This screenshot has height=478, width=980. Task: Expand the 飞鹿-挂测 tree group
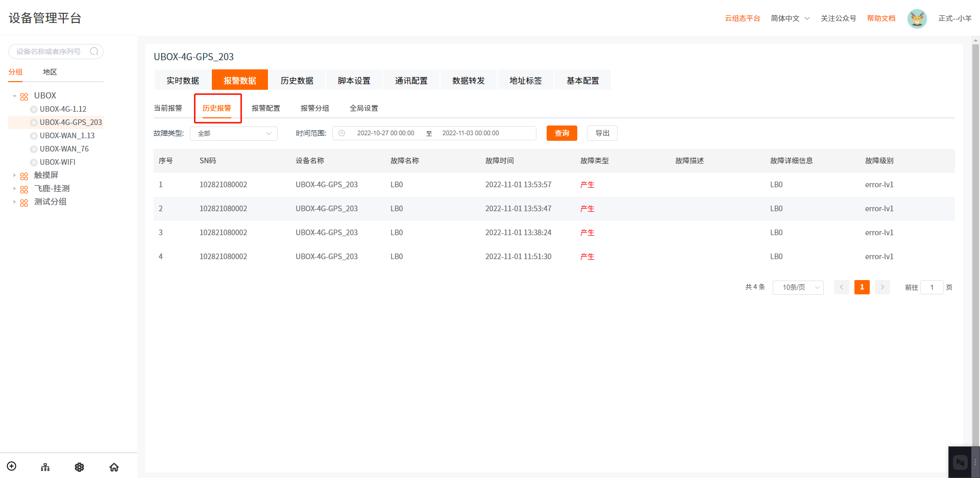pyautogui.click(x=14, y=188)
